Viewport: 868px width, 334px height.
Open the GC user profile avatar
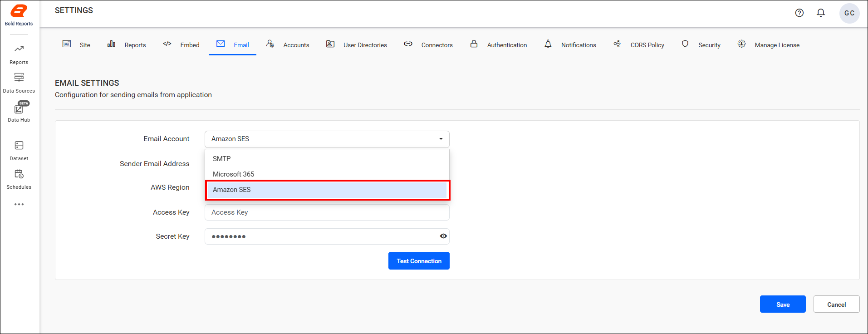849,13
